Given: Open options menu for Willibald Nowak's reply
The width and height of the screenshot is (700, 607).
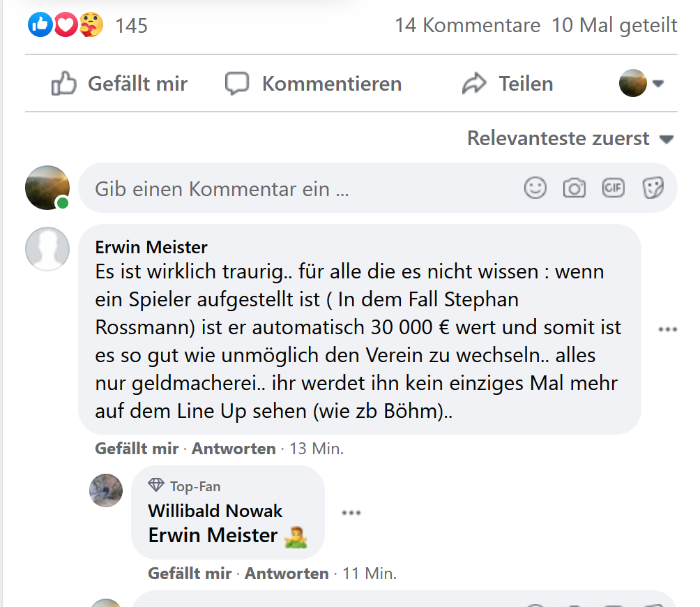Looking at the screenshot, I should pyautogui.click(x=351, y=513).
